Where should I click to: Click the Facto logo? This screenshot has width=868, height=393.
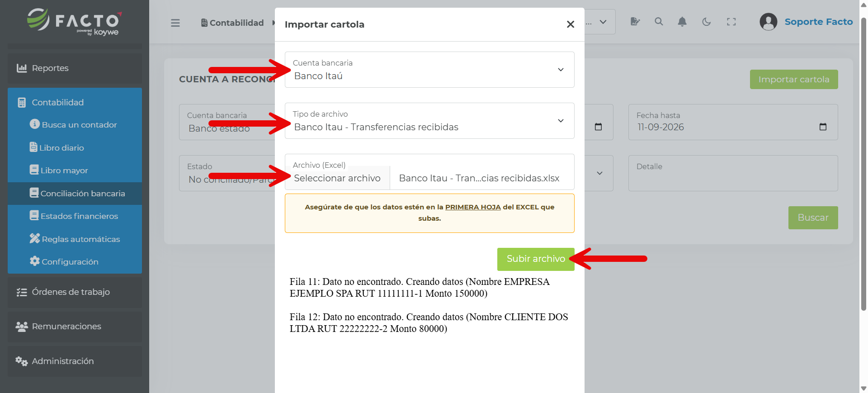pyautogui.click(x=75, y=22)
